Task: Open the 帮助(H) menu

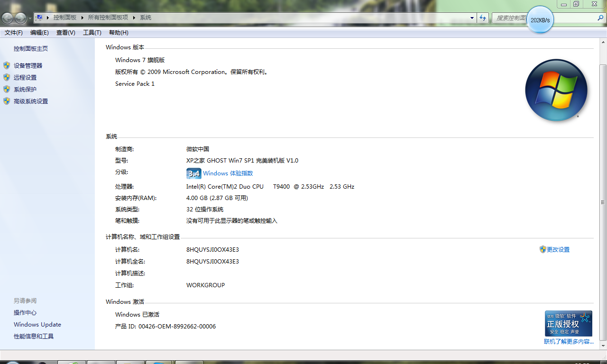Action: [119, 33]
